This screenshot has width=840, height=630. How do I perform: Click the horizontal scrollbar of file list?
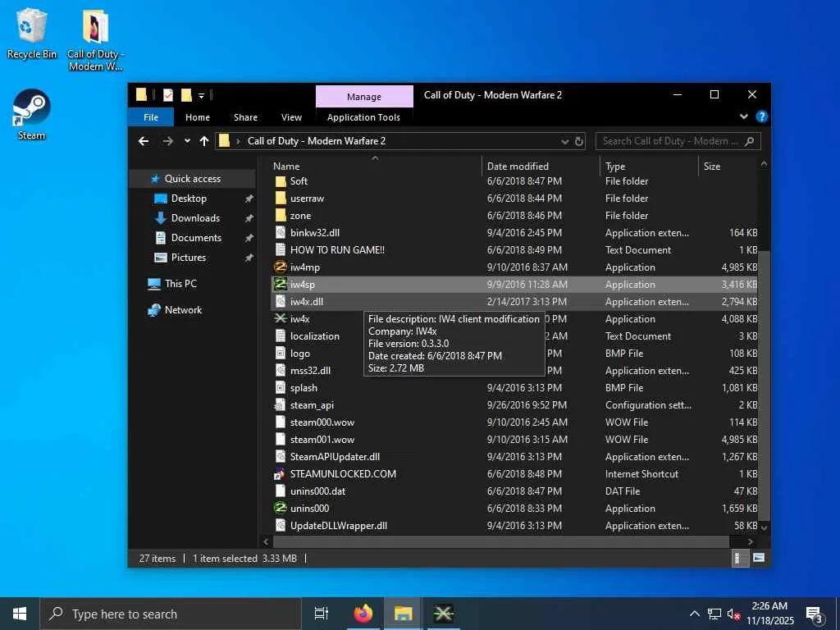click(500, 541)
